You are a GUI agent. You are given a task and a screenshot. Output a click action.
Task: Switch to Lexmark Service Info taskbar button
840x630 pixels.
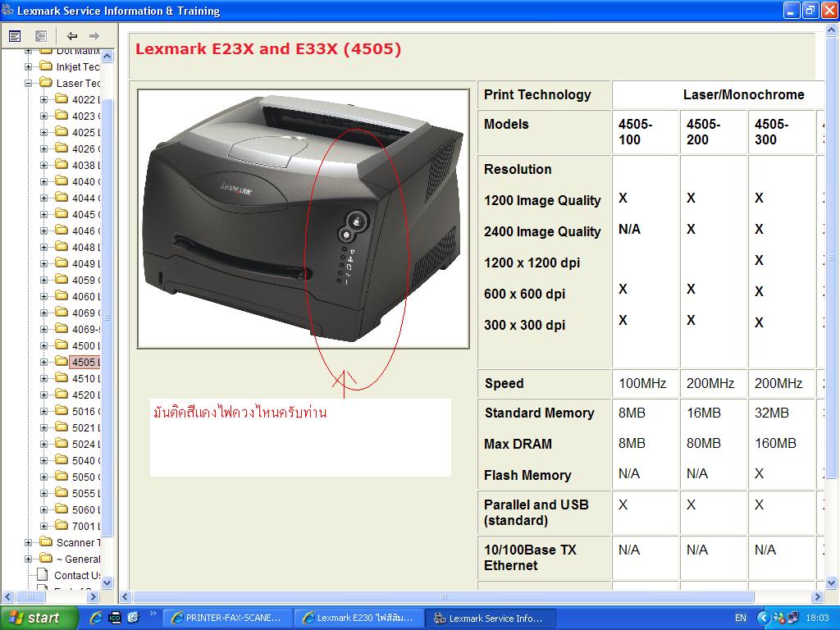point(491,619)
